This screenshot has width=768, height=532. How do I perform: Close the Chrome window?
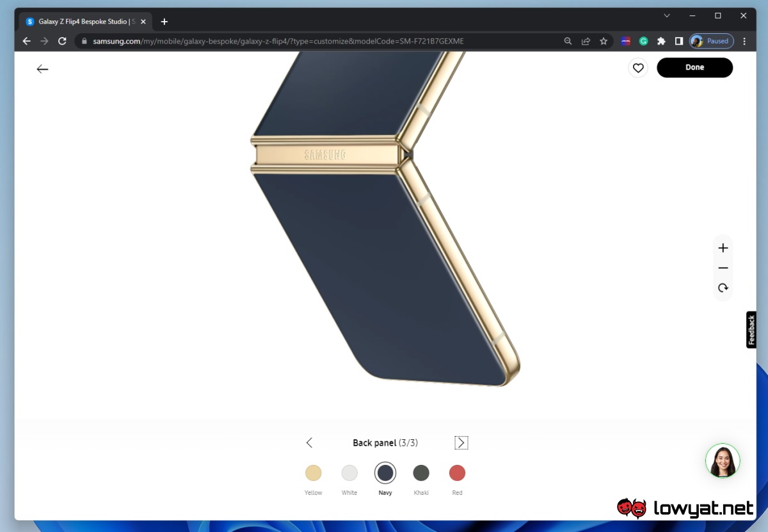744,15
